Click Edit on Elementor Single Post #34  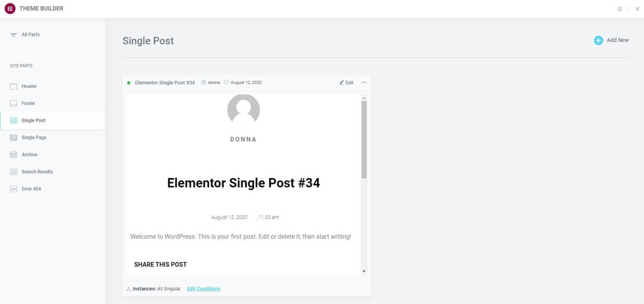346,82
